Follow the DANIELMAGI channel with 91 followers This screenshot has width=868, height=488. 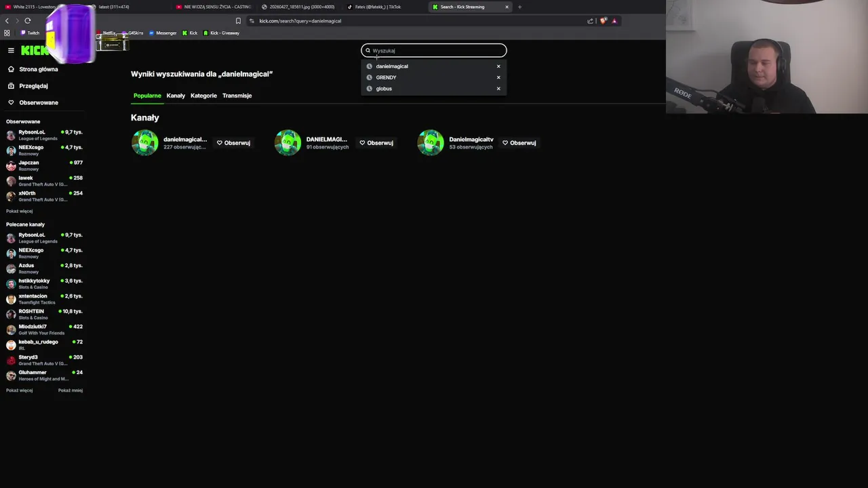pyautogui.click(x=376, y=143)
